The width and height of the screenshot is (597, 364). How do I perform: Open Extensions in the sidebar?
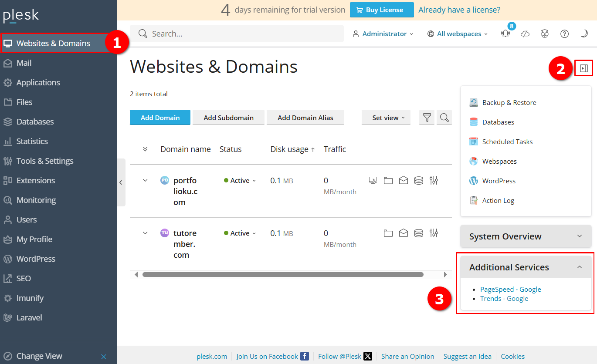(58, 180)
